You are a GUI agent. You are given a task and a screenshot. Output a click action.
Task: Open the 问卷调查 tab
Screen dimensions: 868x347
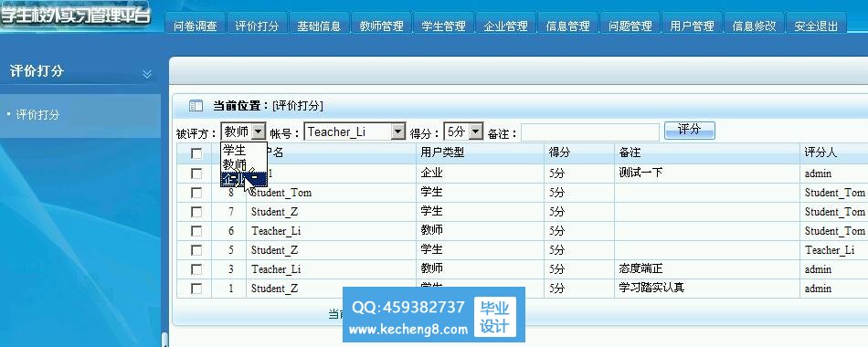pyautogui.click(x=196, y=25)
